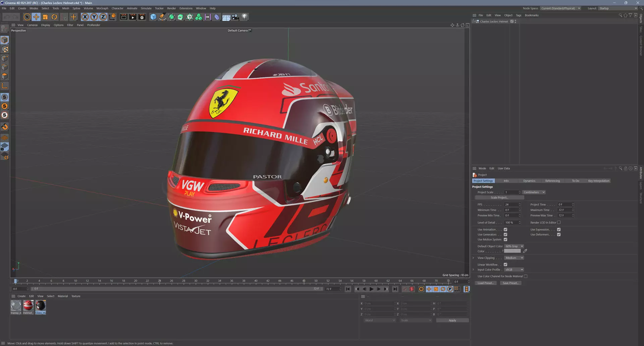Uncheck Use Expression checkbox

(559, 230)
